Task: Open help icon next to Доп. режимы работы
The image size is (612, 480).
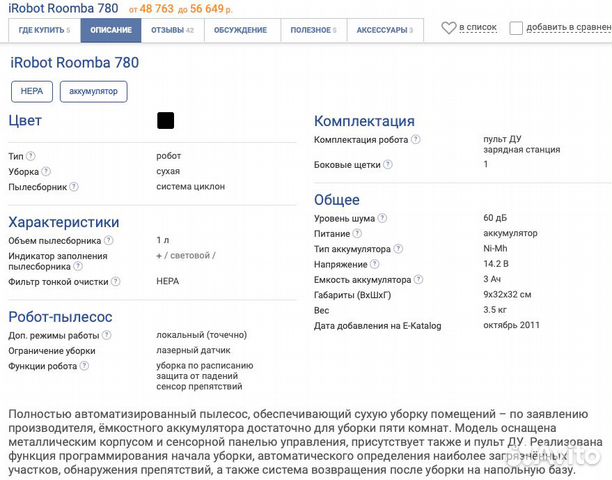Action: 107,335
